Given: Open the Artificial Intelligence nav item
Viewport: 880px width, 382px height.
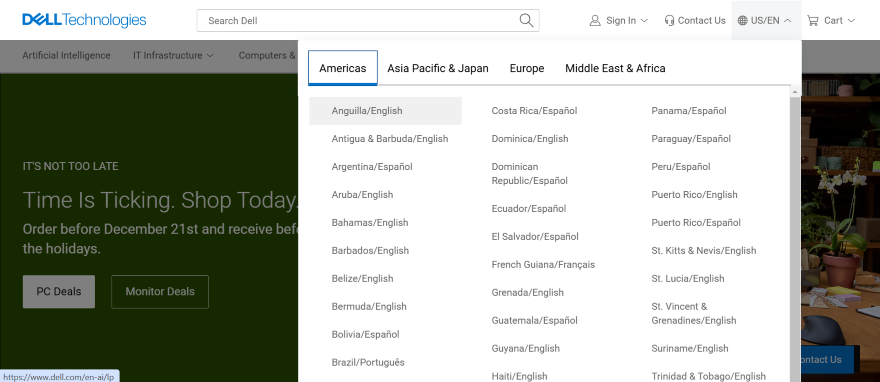Looking at the screenshot, I should tap(66, 56).
